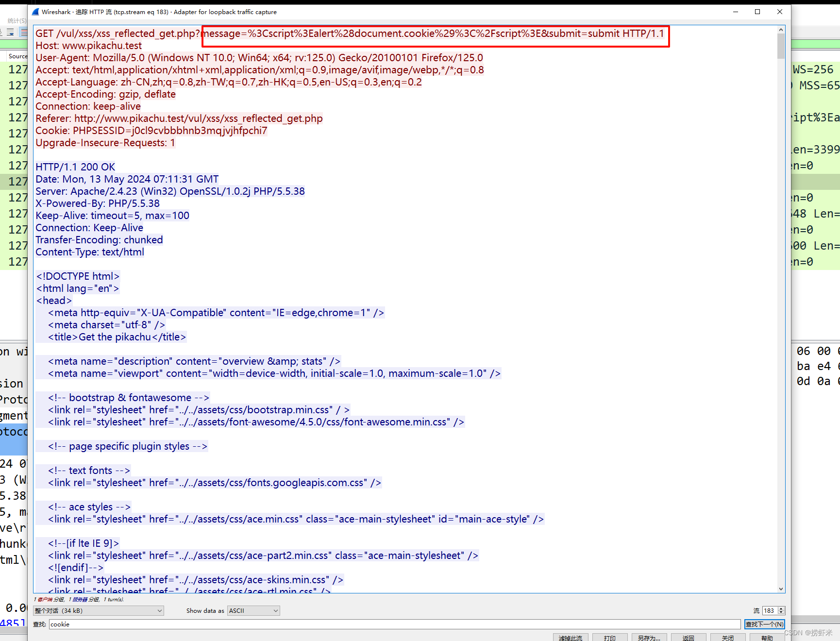The height and width of the screenshot is (641, 840).
Task: Click the meta viewport content line
Action: click(x=274, y=373)
